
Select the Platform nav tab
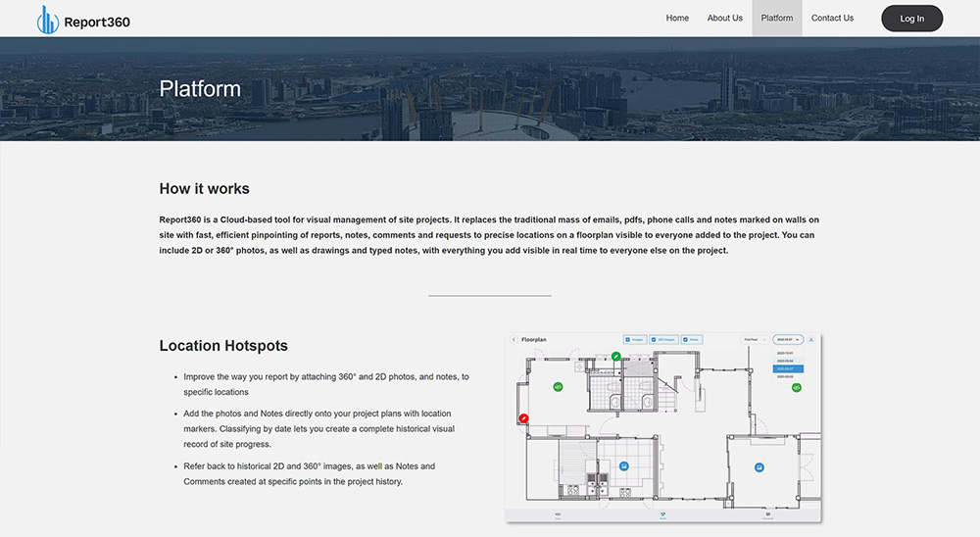[x=776, y=19]
